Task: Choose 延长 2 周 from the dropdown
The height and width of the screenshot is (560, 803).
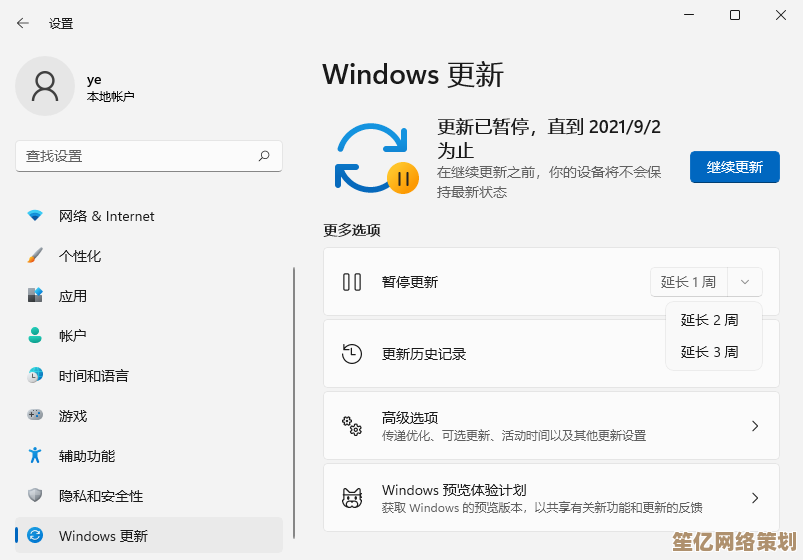Action: coord(713,320)
